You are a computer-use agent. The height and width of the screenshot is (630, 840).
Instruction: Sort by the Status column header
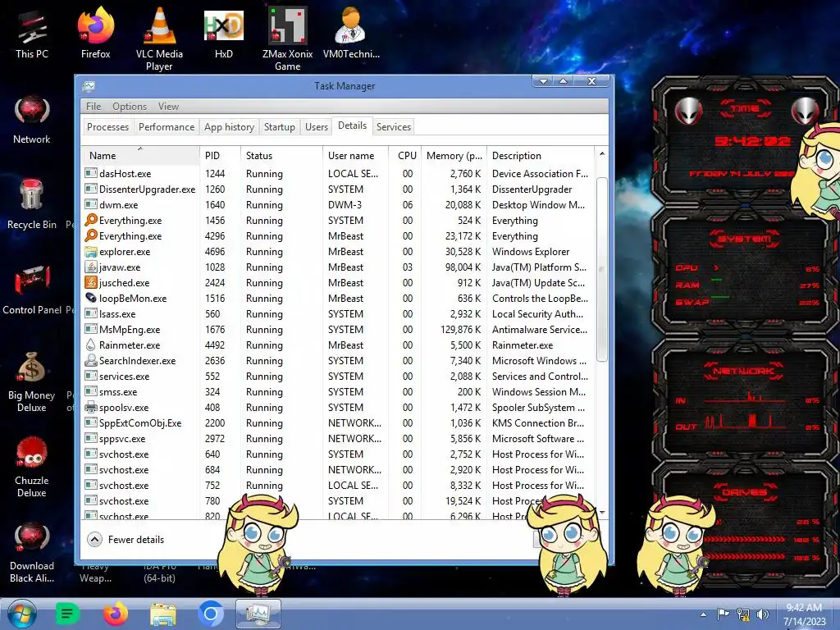point(282,155)
